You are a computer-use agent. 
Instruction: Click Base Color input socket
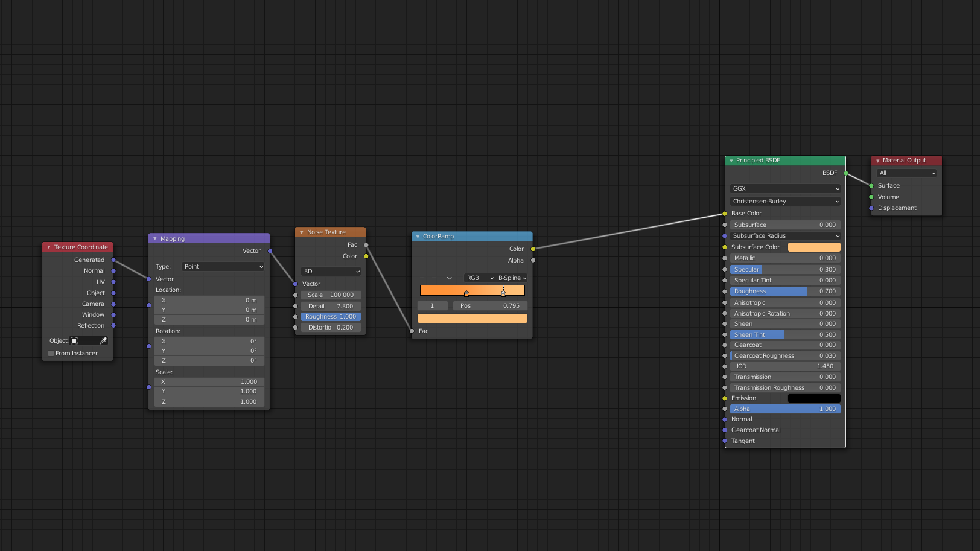point(725,214)
